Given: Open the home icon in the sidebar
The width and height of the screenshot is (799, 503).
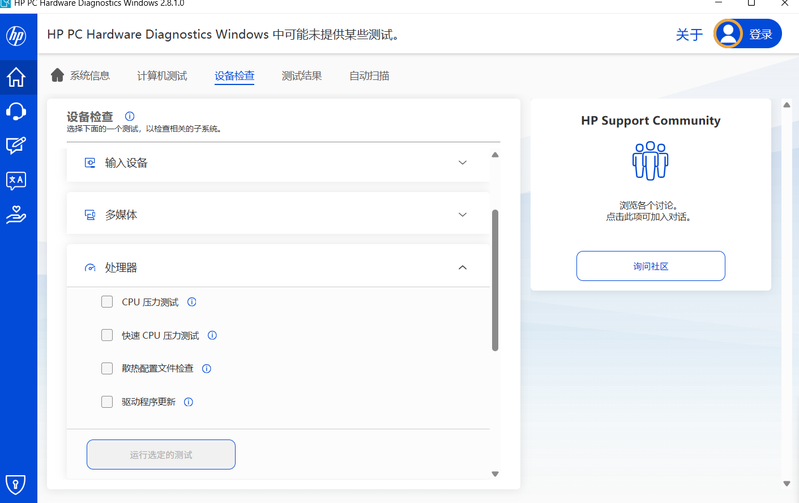Looking at the screenshot, I should [16, 77].
